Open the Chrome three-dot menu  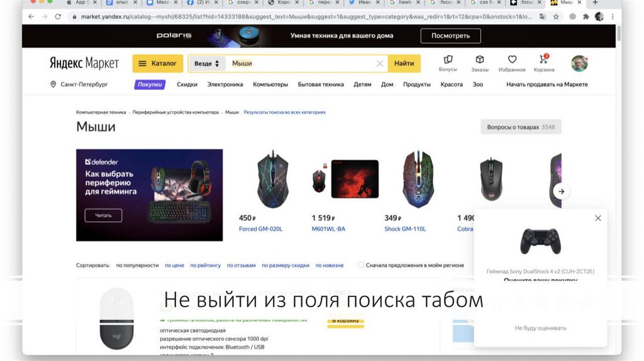click(613, 17)
